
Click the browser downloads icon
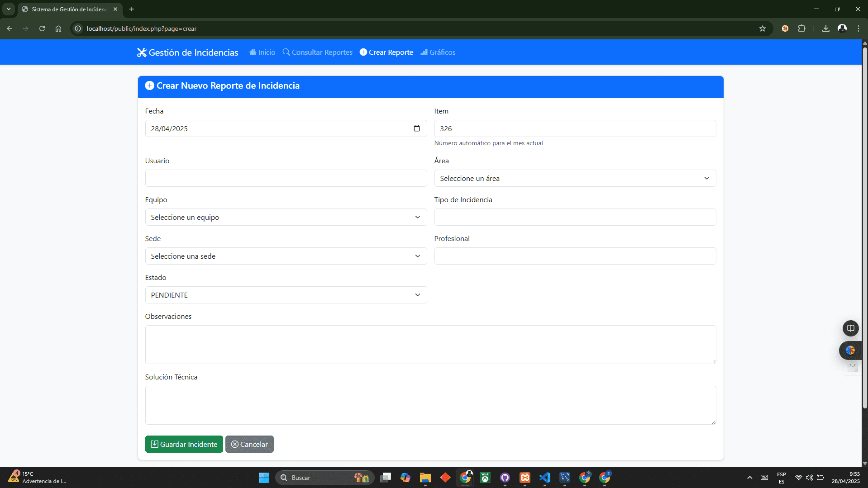click(825, 28)
